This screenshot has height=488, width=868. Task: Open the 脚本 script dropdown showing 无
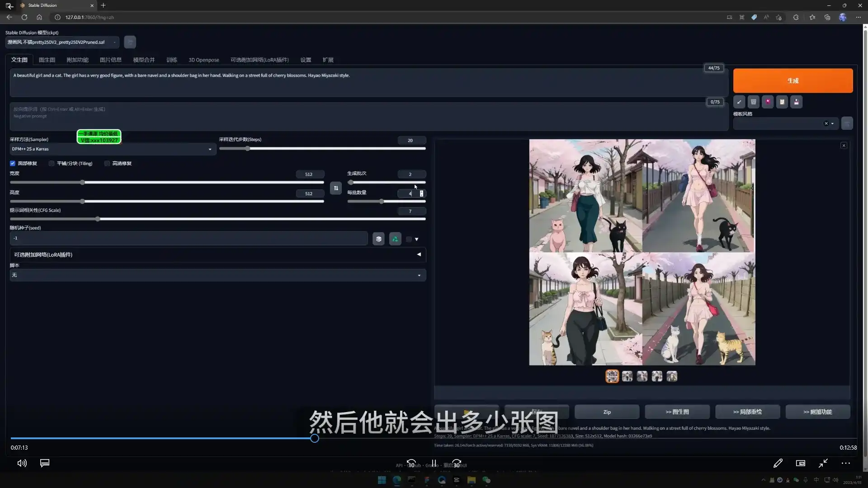tap(217, 275)
